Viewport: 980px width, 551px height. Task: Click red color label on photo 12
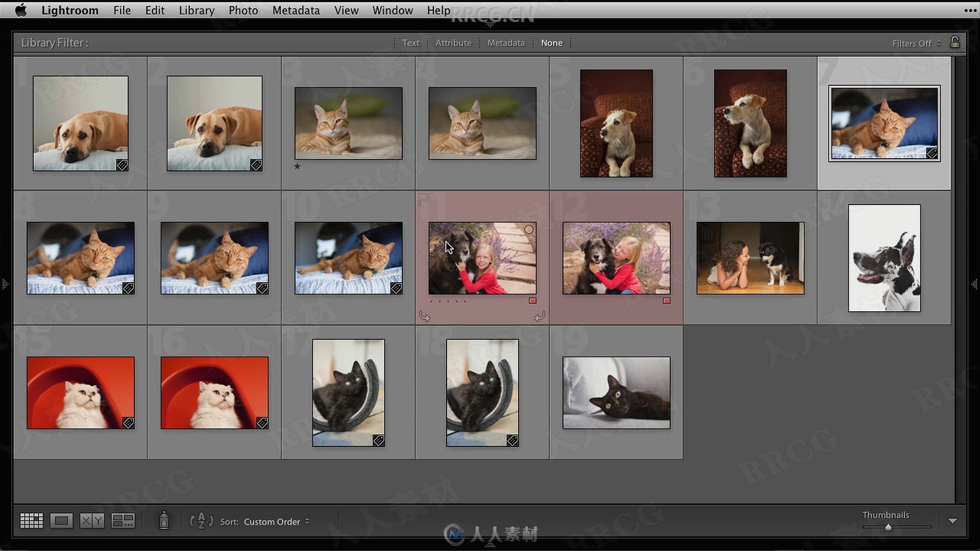[x=667, y=301]
